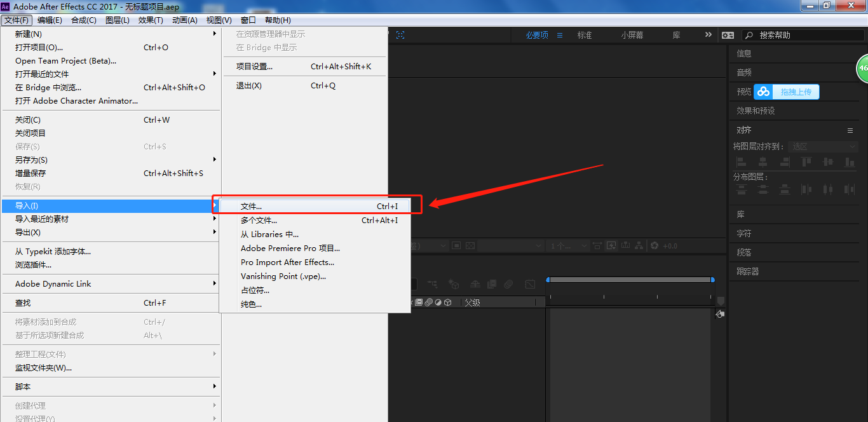Click 关闭(C) in the File menu
868x422 pixels.
(x=111, y=120)
